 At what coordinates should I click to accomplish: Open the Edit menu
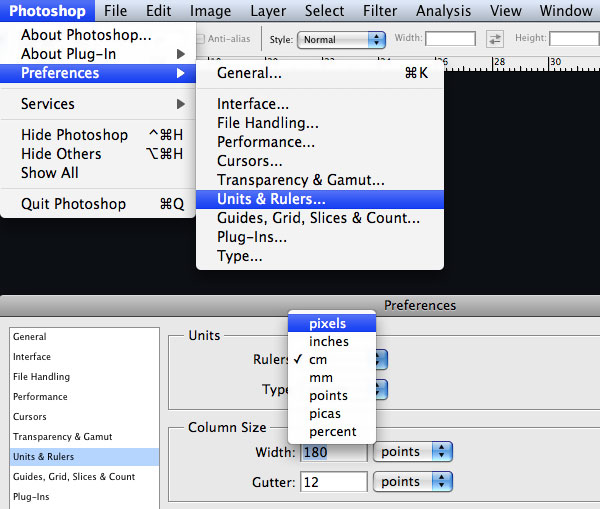pos(158,11)
